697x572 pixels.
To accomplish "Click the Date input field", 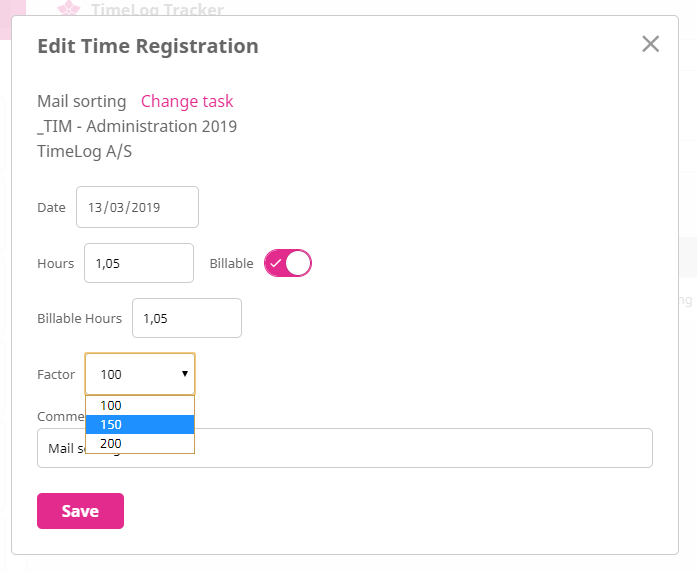I will pyautogui.click(x=137, y=208).
